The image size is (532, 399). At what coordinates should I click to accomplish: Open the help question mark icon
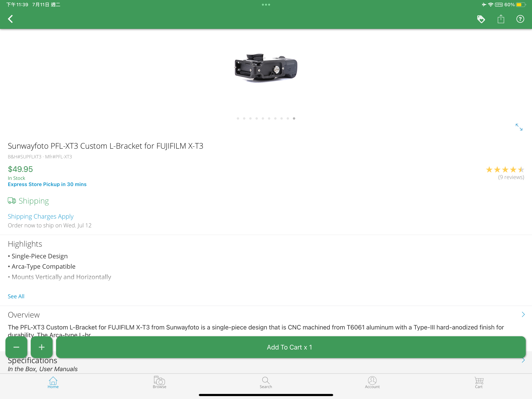click(x=520, y=19)
